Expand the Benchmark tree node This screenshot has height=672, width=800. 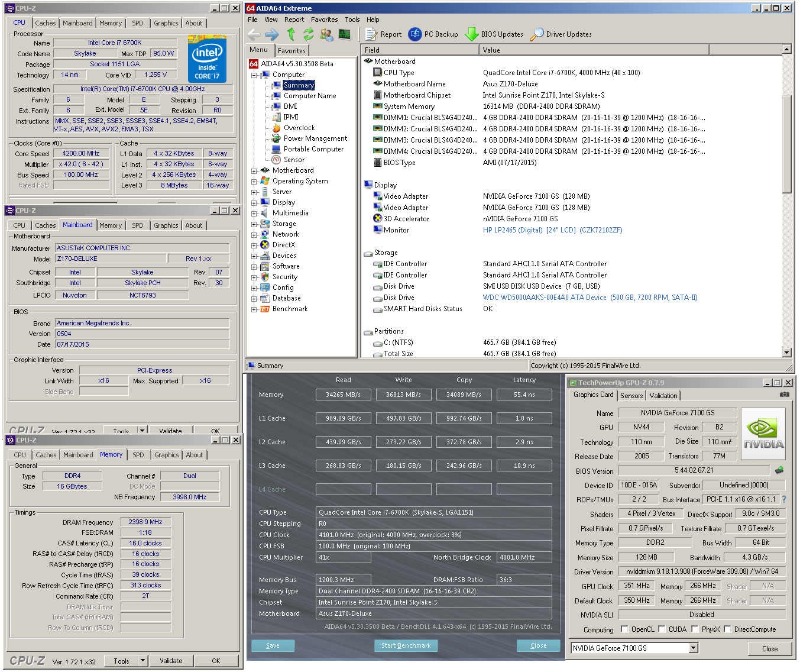pyautogui.click(x=254, y=309)
